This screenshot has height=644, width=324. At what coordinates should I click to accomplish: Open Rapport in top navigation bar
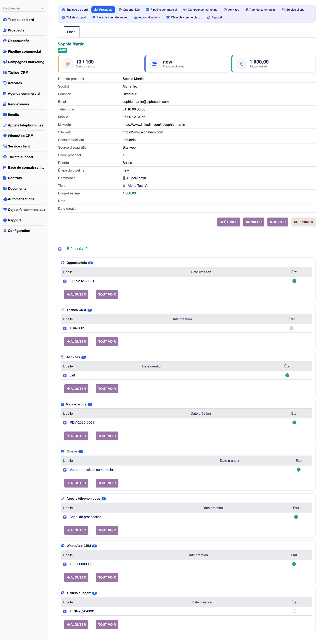[214, 17]
